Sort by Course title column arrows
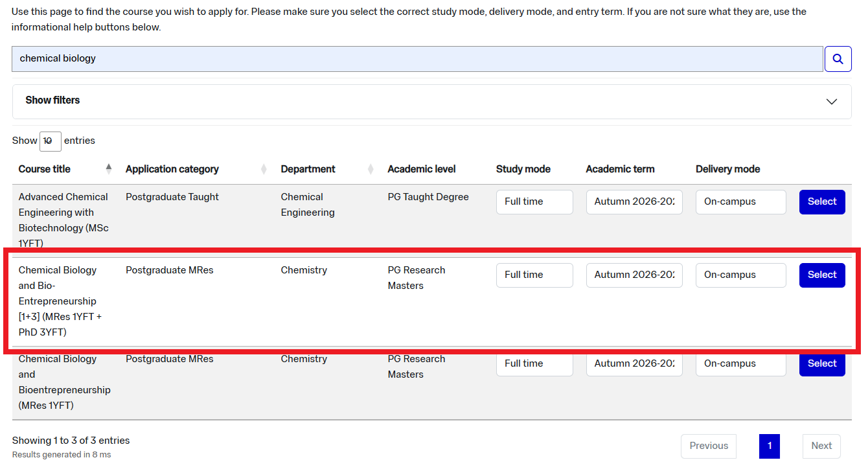The width and height of the screenshot is (868, 471). tap(109, 169)
